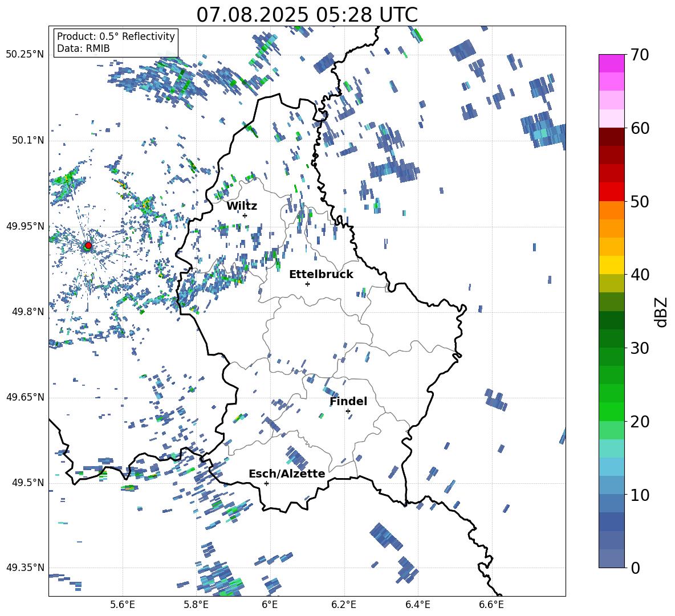This screenshot has height=616, width=675.
Task: Click the 'Product: 0.5° Reflectivity' label
Action: pos(116,36)
